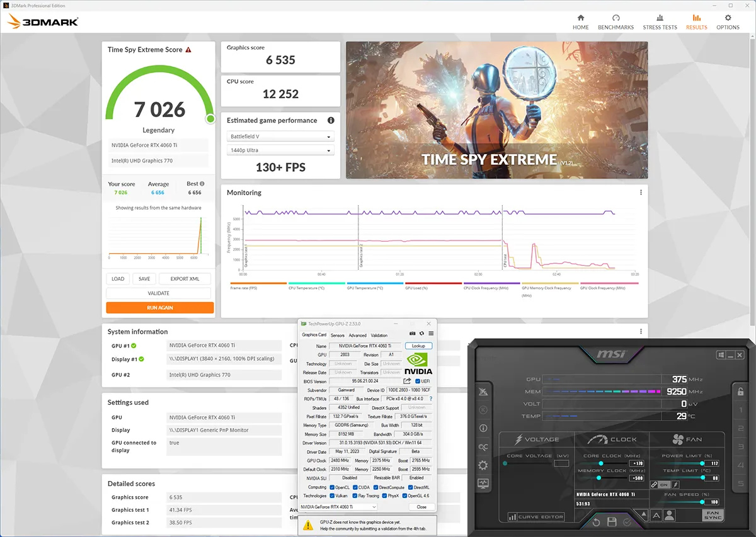The height and width of the screenshot is (537, 756).
Task: Open 1440p Ultra resolution dropdown
Action: (280, 150)
